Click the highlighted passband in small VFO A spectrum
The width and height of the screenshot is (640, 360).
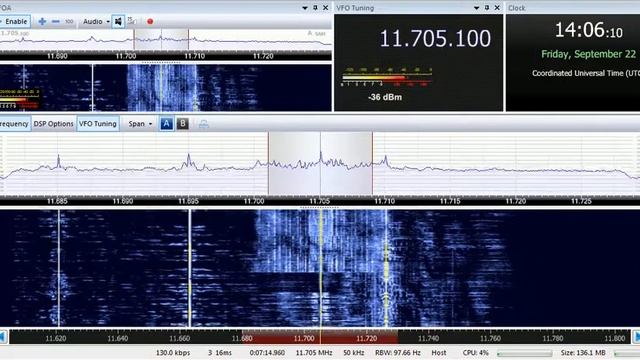(161, 40)
